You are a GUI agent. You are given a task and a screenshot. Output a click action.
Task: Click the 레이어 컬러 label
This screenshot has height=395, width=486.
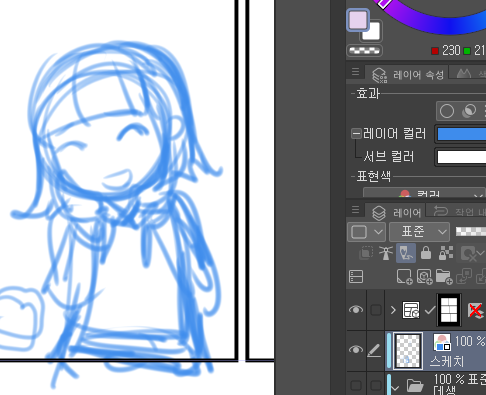coord(394,134)
